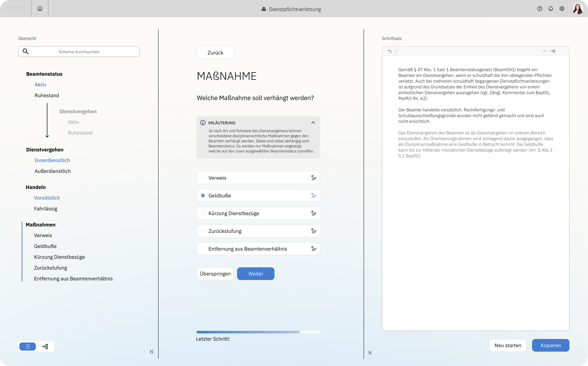Select Kürzung Dienstbezüge radio option
The height and width of the screenshot is (366, 588).
[203, 213]
